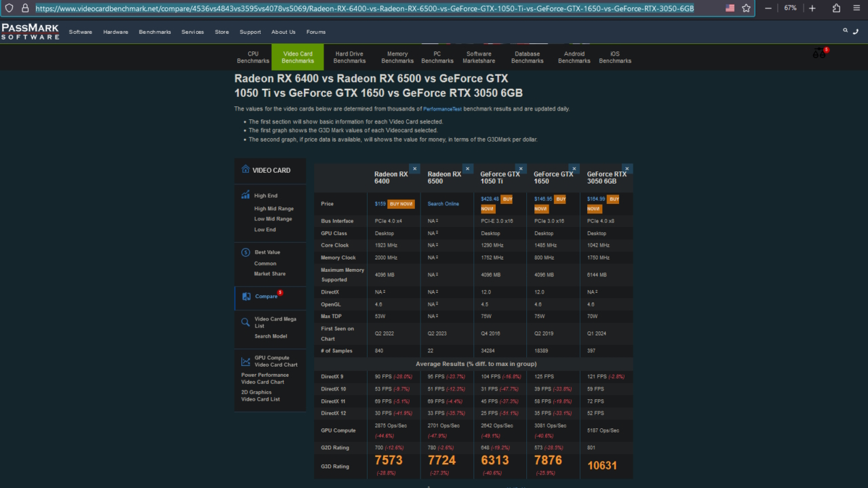This screenshot has height=488, width=868.
Task: Open the Software menu
Action: coord(81,32)
